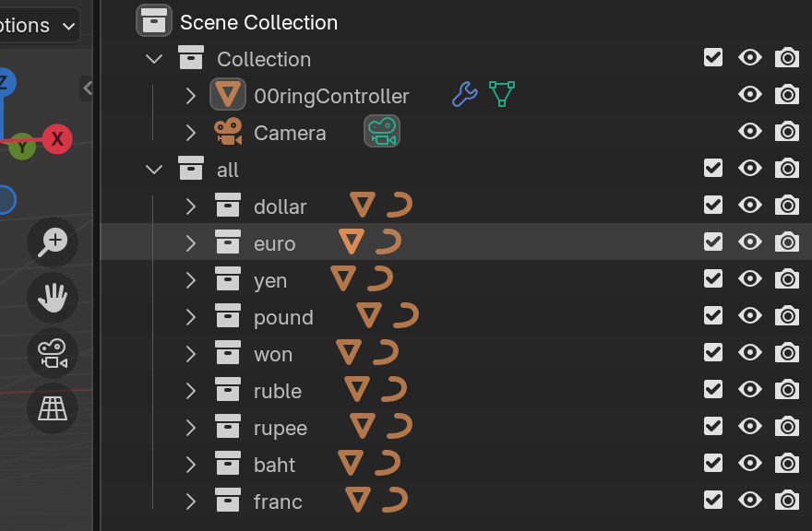The height and width of the screenshot is (531, 812).
Task: Select the won collection name
Action: (x=273, y=355)
